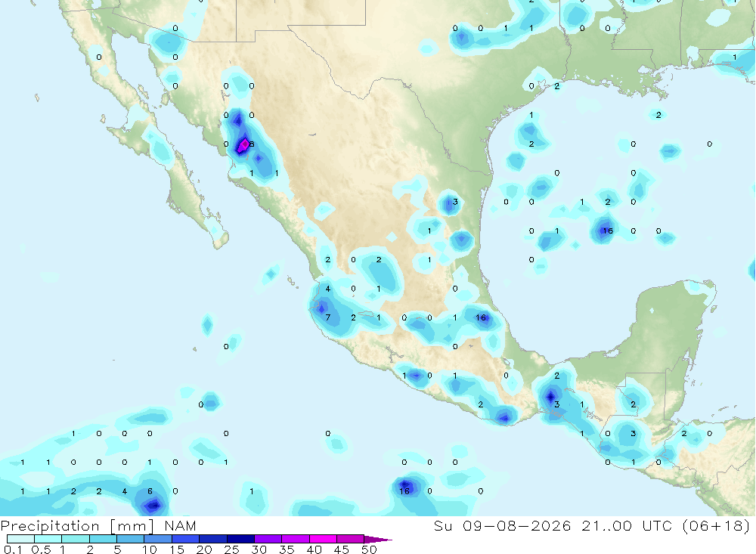Click the '7' precipitation value on the map
Image resolution: width=756 pixels, height=554 pixels.
(328, 317)
